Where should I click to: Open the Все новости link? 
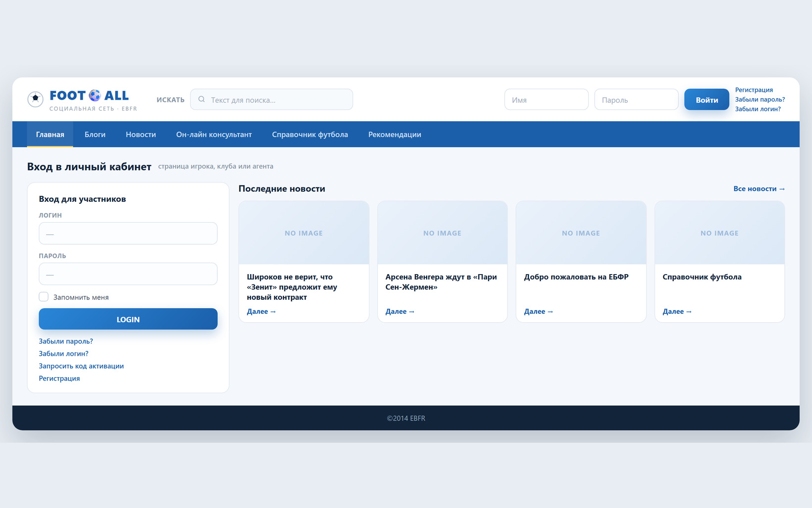[759, 189]
